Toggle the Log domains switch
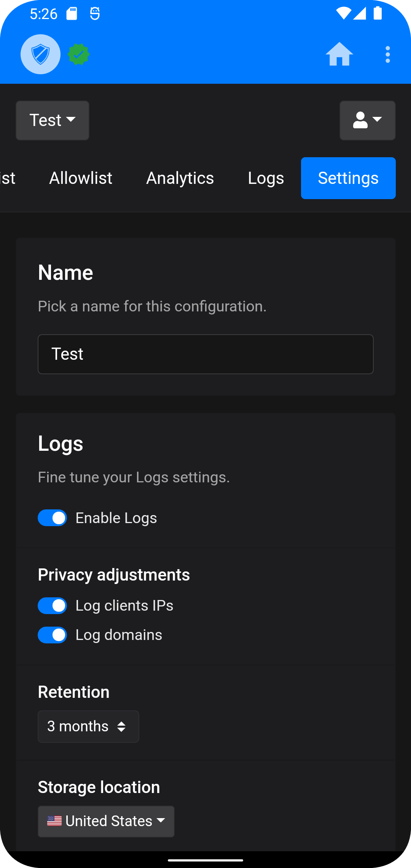Image resolution: width=411 pixels, height=868 pixels. tap(53, 635)
